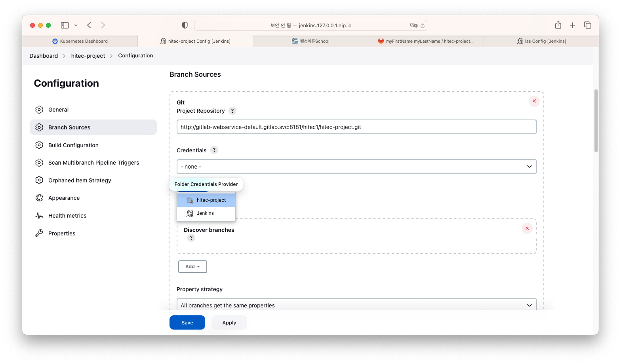The height and width of the screenshot is (364, 621).
Task: Open the Add behaviors dropdown button
Action: (192, 267)
